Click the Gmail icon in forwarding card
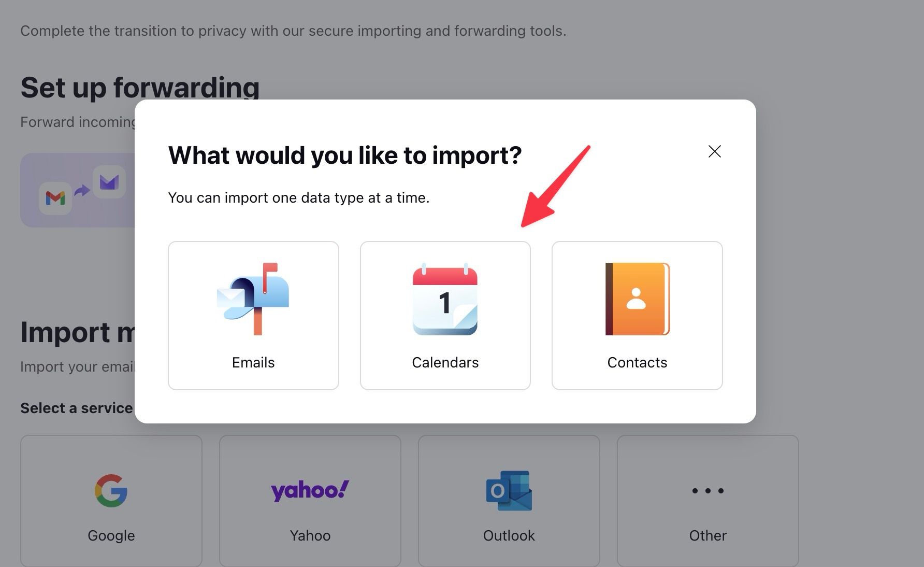The width and height of the screenshot is (924, 567). [x=55, y=198]
